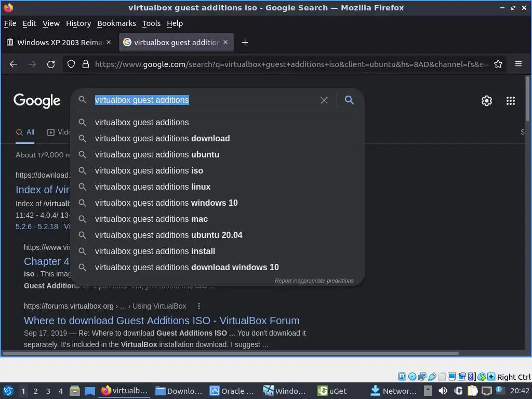532x399 pixels.
Task: Open the uGet taskbar entry
Action: point(332,391)
